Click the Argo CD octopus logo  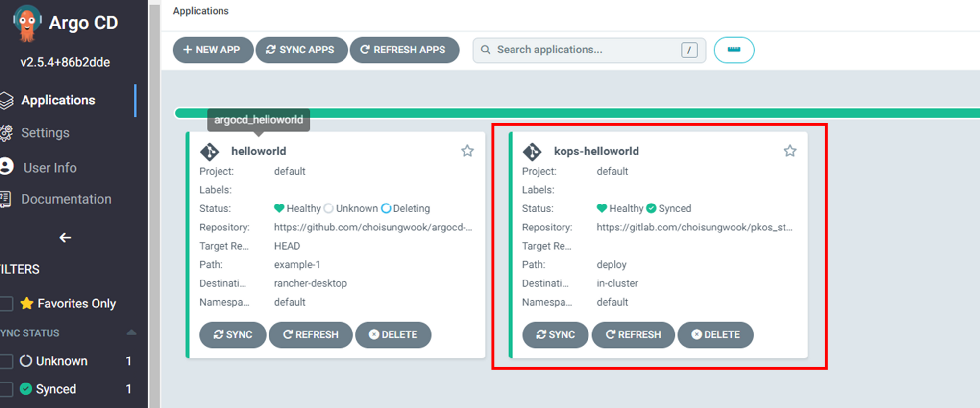click(x=27, y=23)
